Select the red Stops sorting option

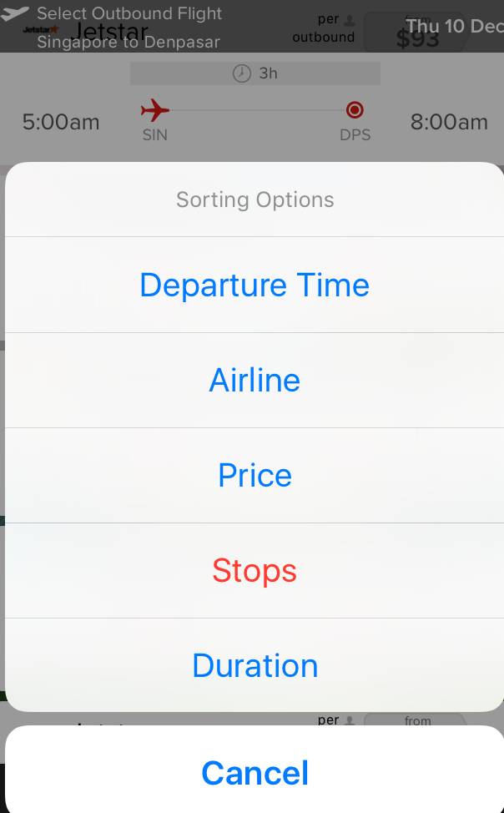pyautogui.click(x=254, y=570)
